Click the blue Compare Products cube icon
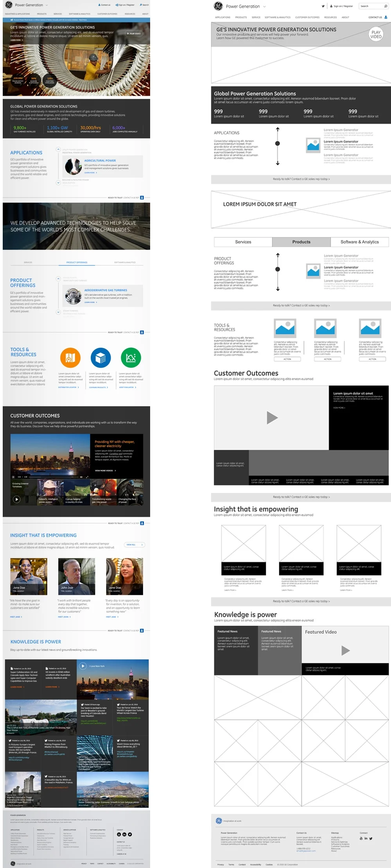 point(100,357)
